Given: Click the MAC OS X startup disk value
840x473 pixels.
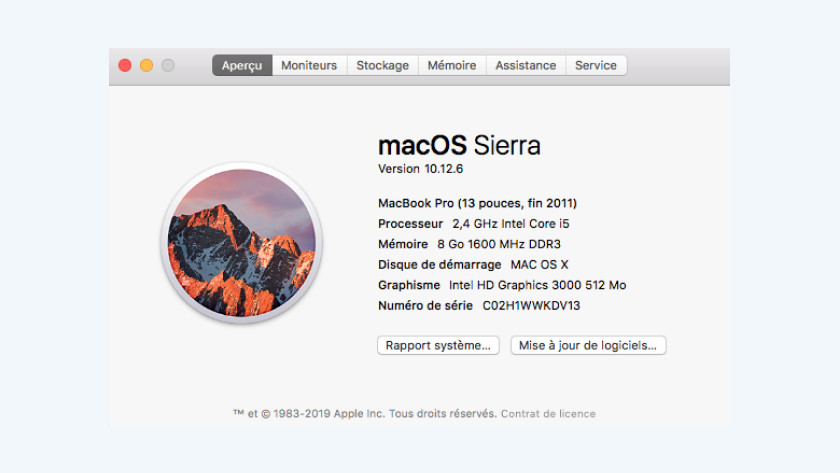Looking at the screenshot, I should click(539, 265).
